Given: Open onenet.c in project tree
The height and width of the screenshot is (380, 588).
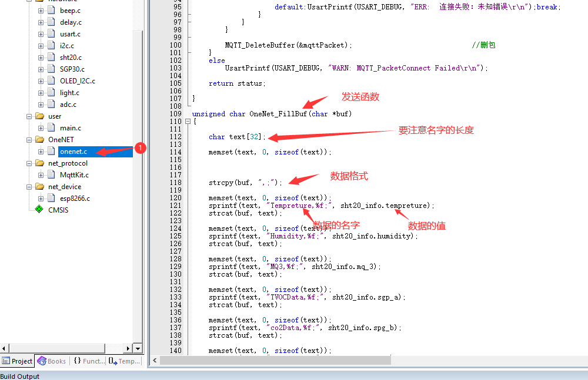Looking at the screenshot, I should click(x=73, y=152).
